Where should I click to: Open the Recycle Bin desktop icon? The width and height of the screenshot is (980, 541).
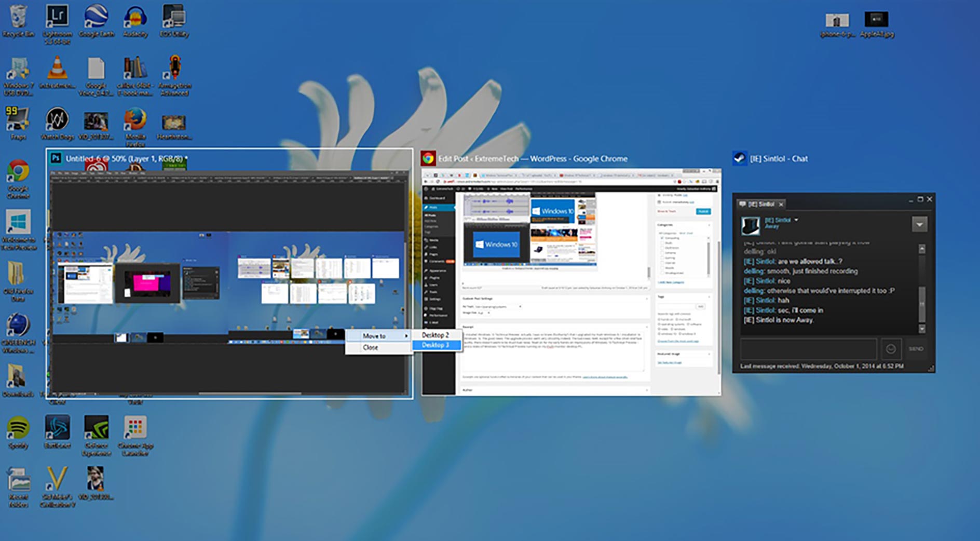point(18,19)
